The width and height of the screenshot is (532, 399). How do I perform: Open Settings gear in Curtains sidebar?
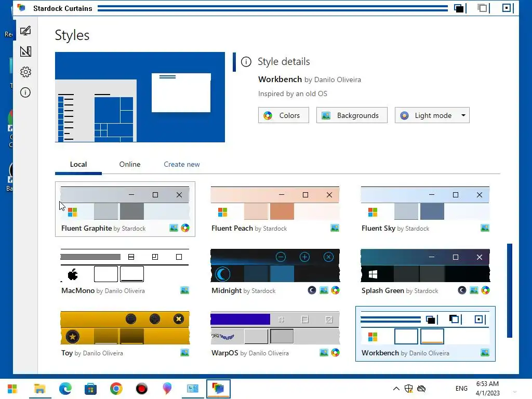point(25,72)
